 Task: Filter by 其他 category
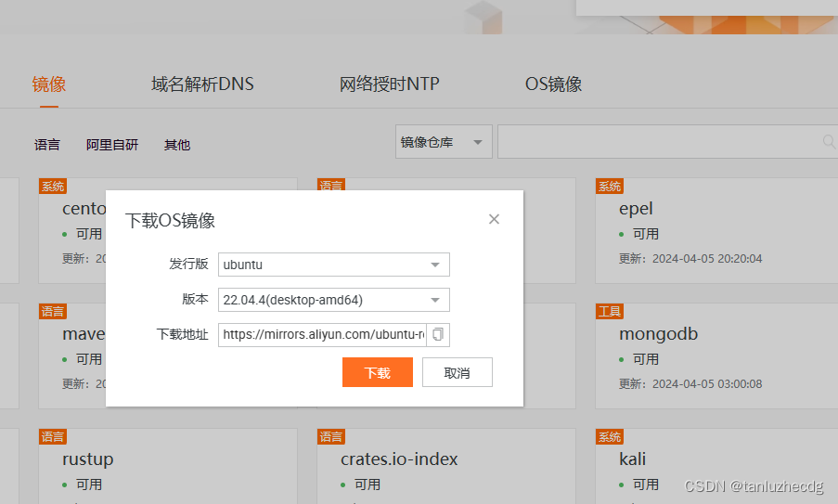pos(177,145)
